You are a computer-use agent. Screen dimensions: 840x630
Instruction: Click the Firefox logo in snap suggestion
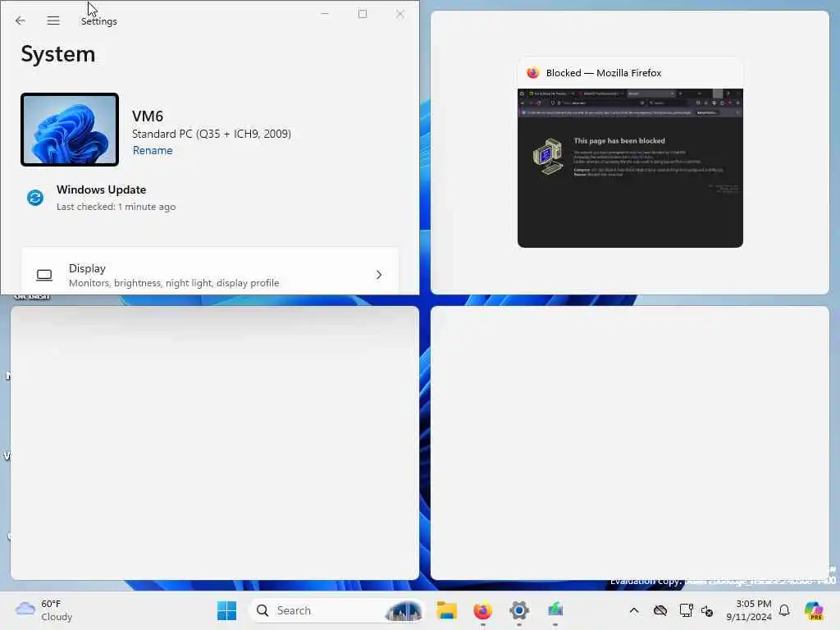click(532, 73)
